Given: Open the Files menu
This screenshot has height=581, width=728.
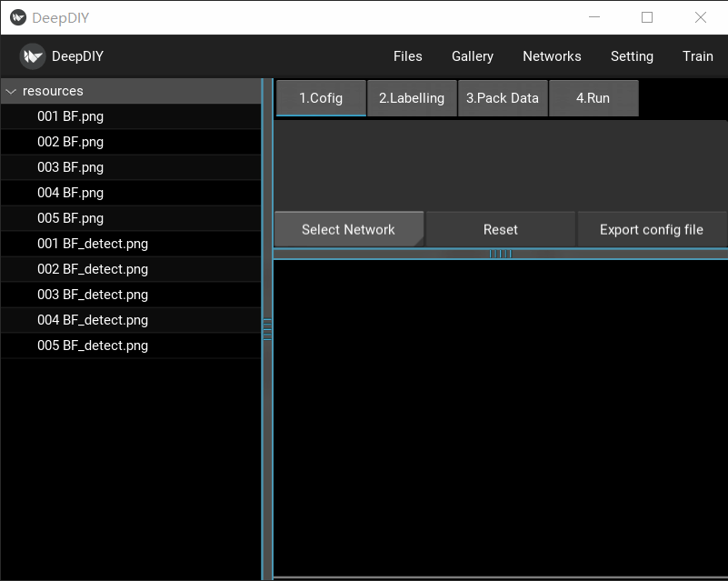Looking at the screenshot, I should [x=408, y=56].
